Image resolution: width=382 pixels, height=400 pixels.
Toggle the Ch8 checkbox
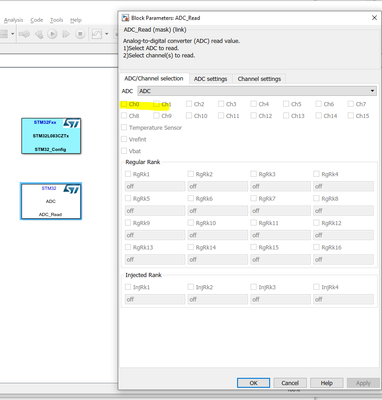click(124, 116)
